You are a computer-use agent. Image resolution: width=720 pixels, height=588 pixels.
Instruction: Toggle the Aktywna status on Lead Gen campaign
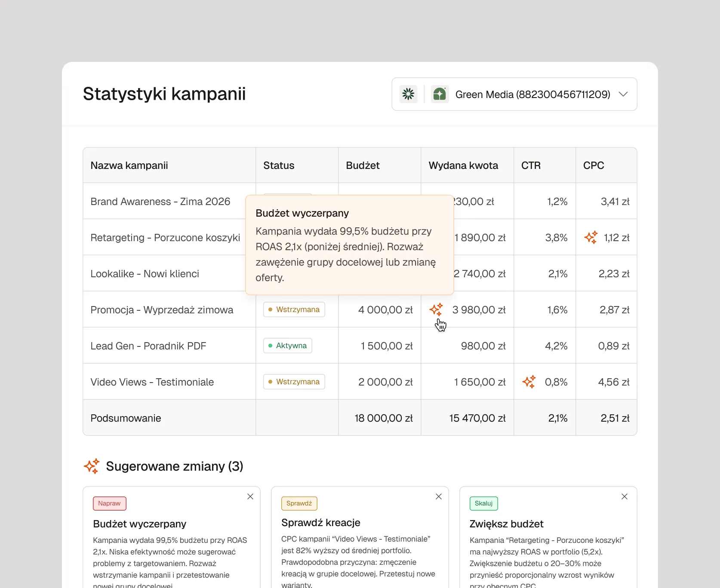tap(287, 345)
